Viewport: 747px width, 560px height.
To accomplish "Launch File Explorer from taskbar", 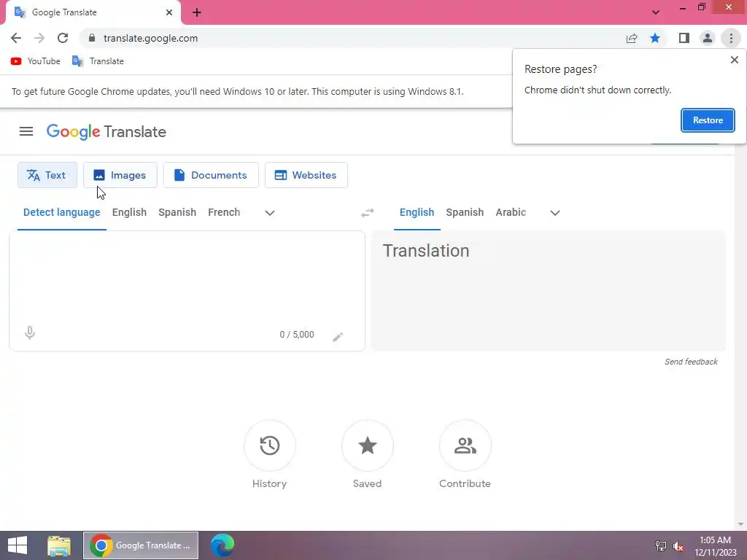I will (x=59, y=545).
